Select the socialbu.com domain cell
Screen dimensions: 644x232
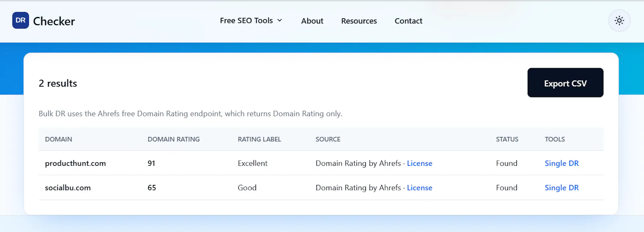tap(68, 188)
